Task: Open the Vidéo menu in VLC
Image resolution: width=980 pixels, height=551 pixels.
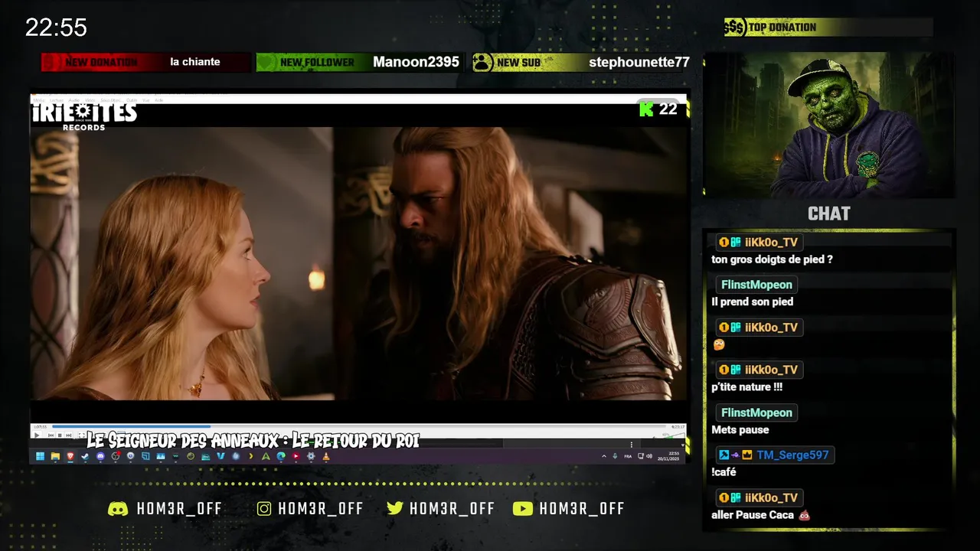Action: 90,100
